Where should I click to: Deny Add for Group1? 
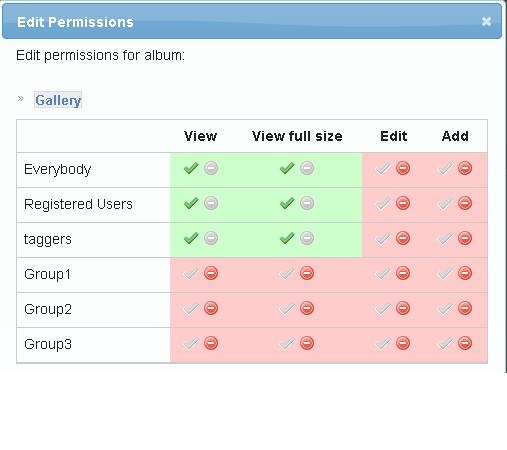465,273
